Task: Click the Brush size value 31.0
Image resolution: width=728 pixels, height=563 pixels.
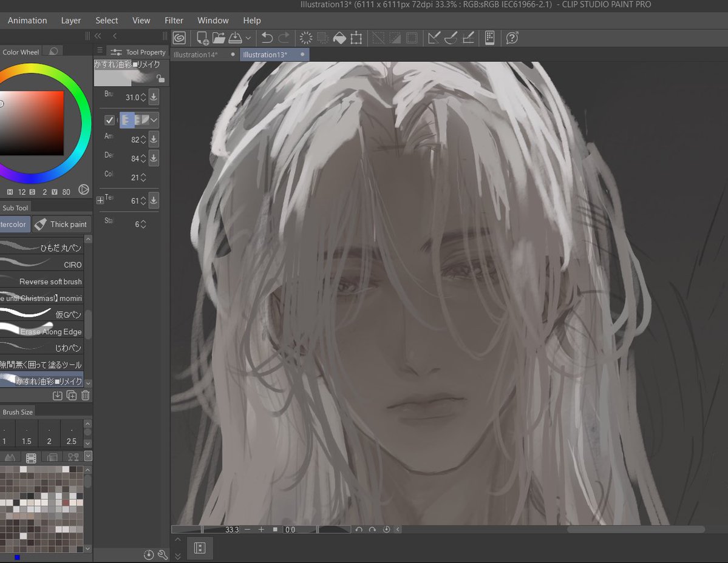Action: click(132, 98)
